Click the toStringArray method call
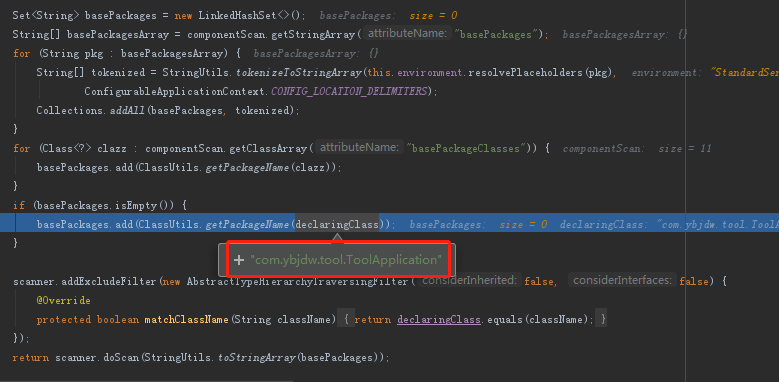This screenshot has width=779, height=382. (258, 357)
